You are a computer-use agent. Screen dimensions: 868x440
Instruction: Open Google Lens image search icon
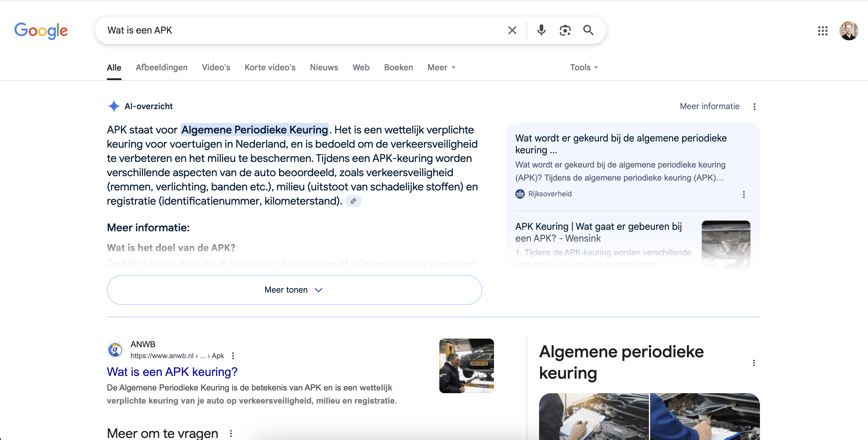click(x=565, y=30)
